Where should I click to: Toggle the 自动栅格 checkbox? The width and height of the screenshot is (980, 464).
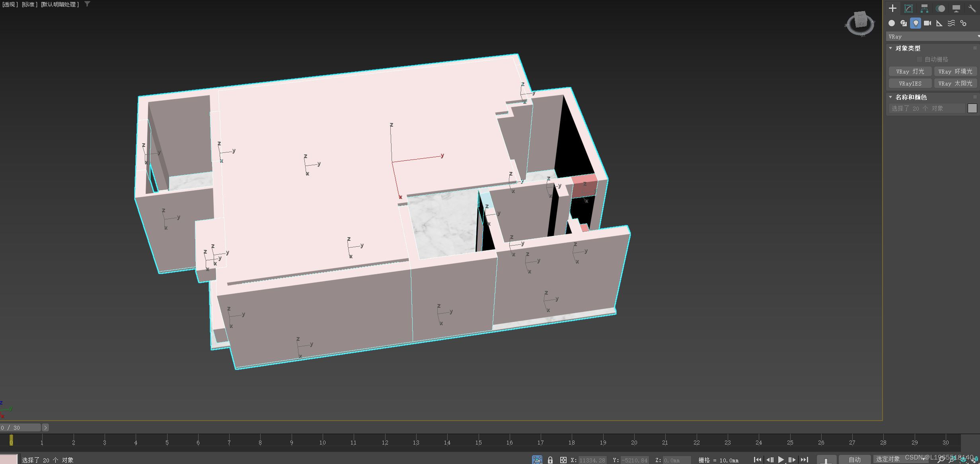[919, 59]
